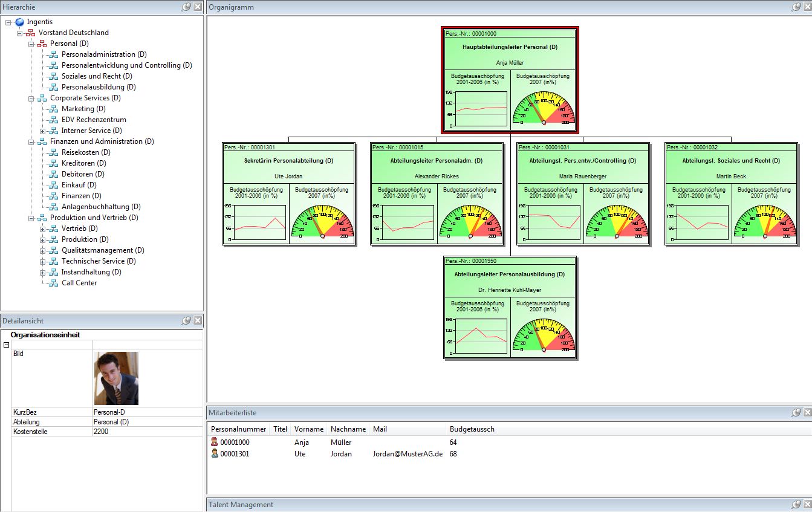Click the icon beside Einkauf (D)

tap(54, 185)
